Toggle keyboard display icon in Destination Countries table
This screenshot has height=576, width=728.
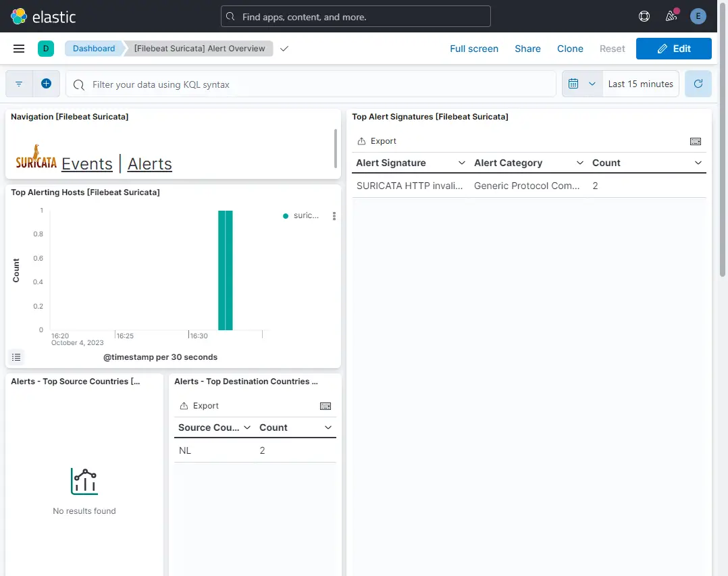[x=326, y=406]
